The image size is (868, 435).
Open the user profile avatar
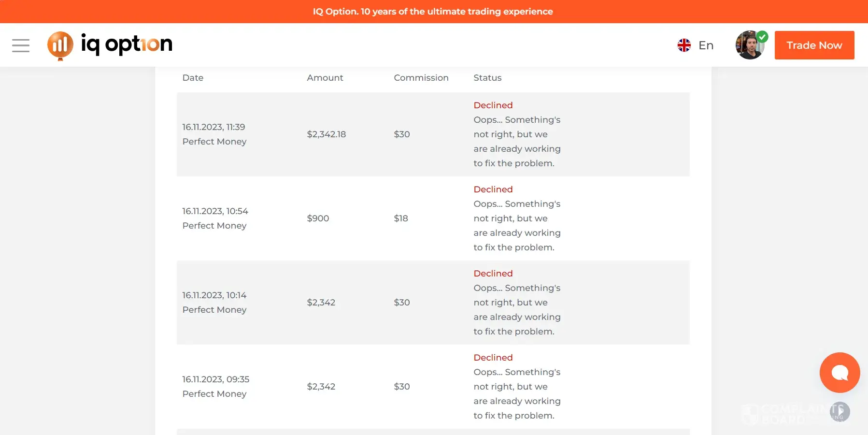748,46
